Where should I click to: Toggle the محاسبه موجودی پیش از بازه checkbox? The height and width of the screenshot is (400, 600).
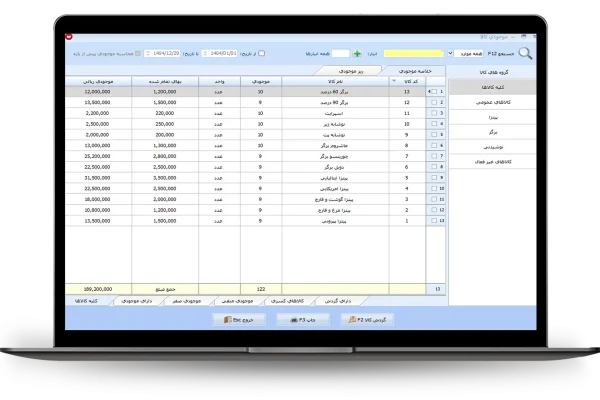click(138, 54)
